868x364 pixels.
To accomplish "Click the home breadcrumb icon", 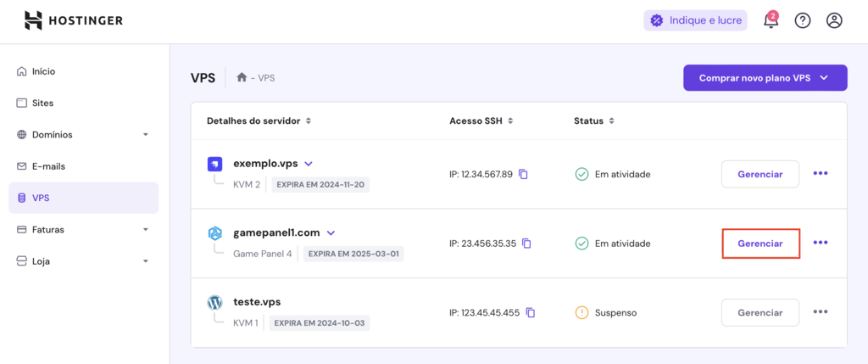I will click(242, 77).
